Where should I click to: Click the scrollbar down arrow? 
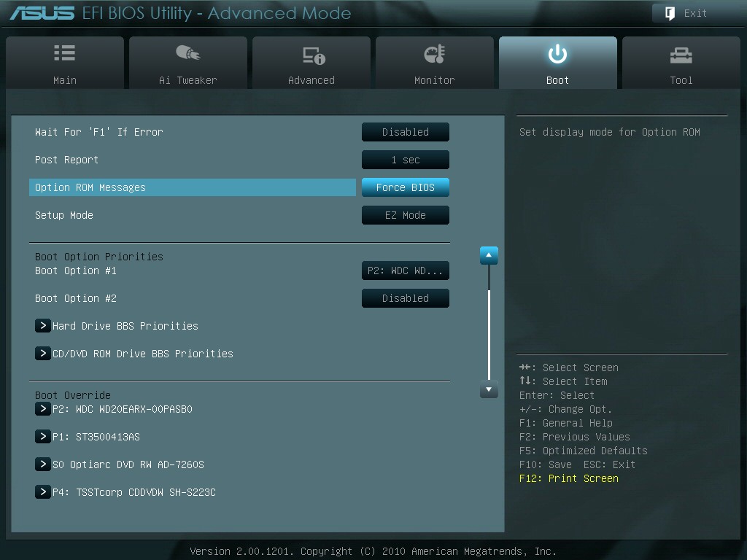(489, 389)
